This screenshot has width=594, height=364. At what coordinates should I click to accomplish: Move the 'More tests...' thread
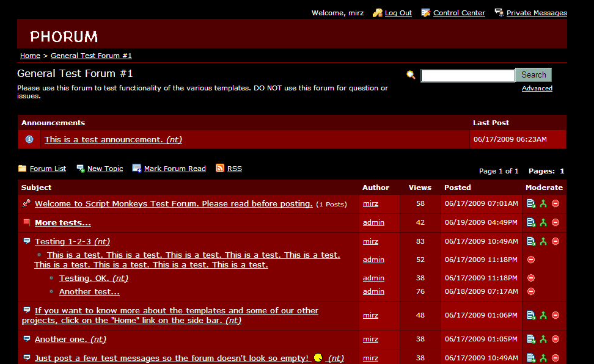531,222
